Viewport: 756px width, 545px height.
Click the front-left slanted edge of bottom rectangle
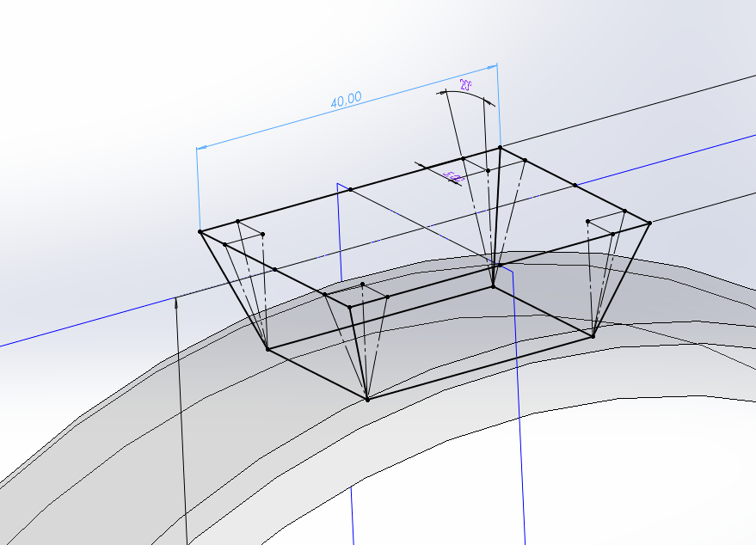coord(317,374)
